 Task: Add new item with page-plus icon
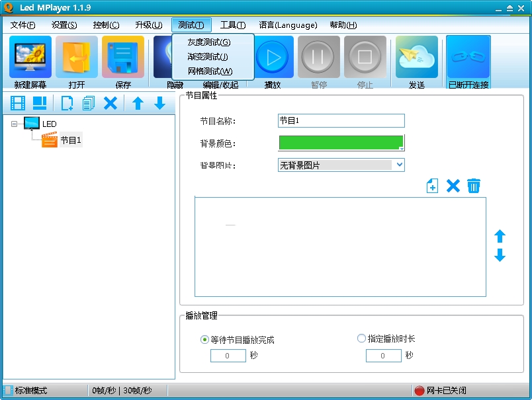(432, 186)
